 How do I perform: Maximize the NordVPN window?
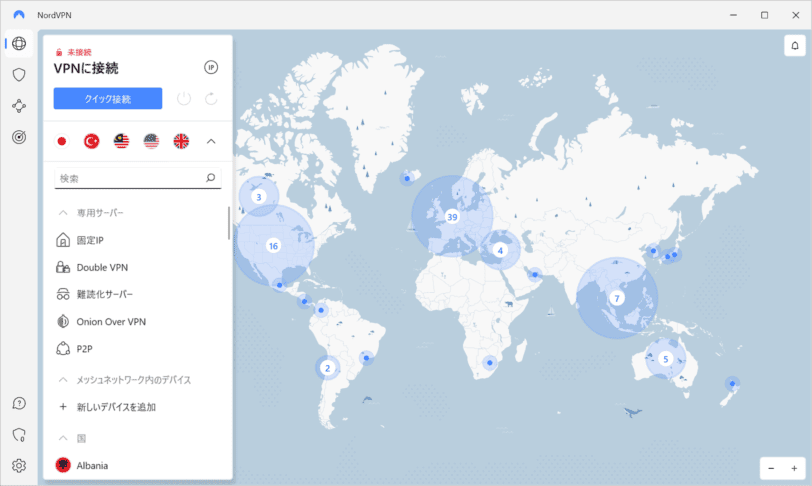click(x=764, y=15)
